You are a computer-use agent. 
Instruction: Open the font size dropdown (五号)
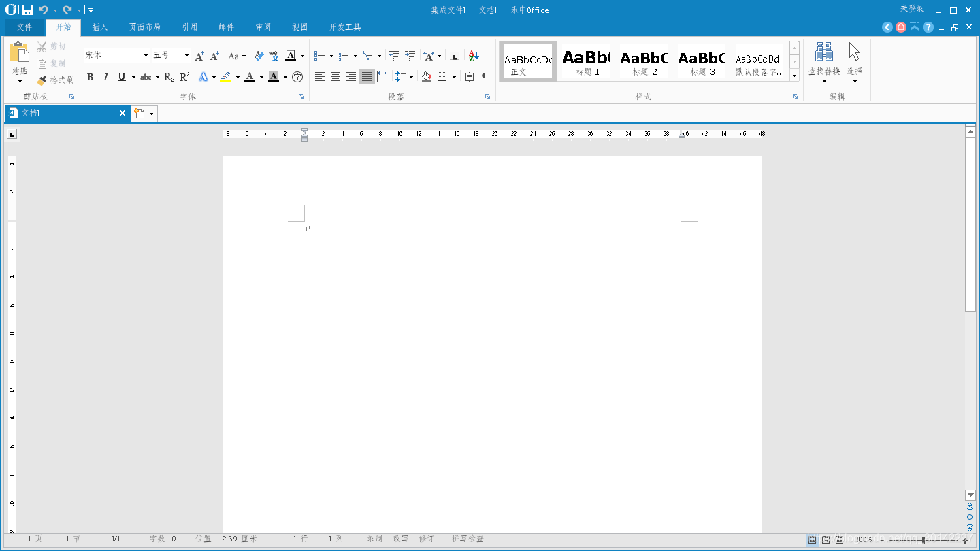tap(186, 56)
